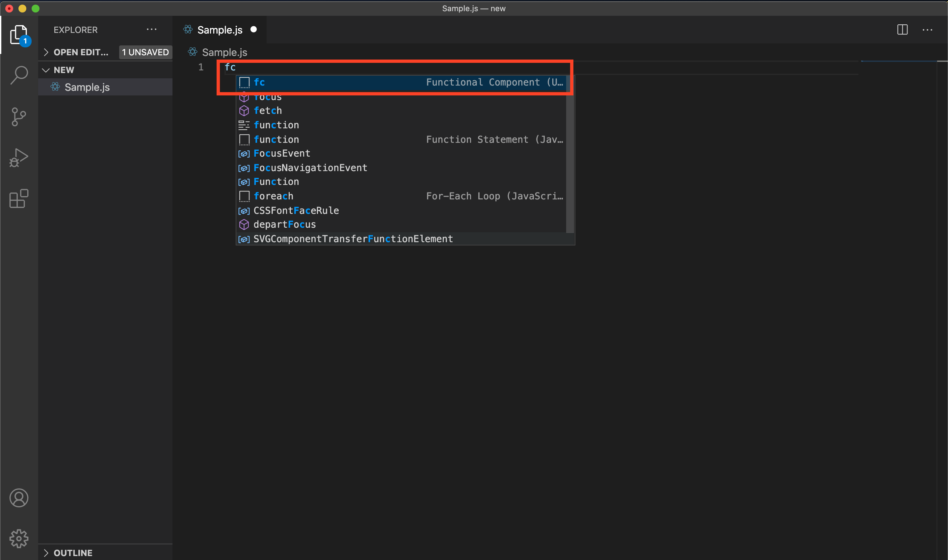Select Sample.js in the file tree
This screenshot has height=560, width=948.
pos(87,87)
